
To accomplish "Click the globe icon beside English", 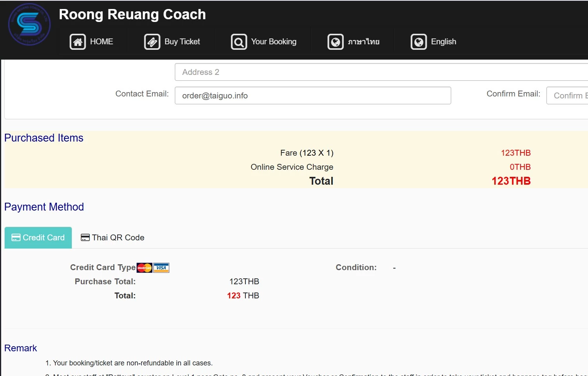I will point(419,42).
